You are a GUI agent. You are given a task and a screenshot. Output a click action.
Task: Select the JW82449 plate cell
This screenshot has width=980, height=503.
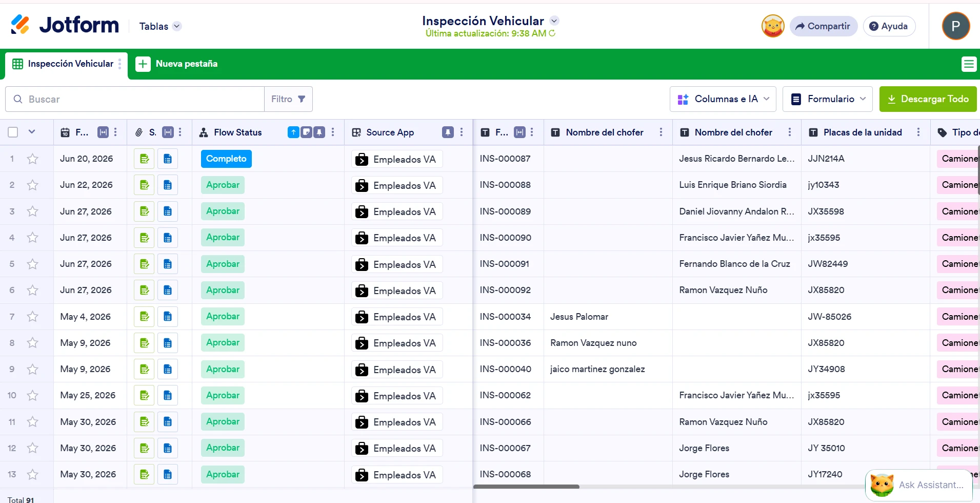865,264
